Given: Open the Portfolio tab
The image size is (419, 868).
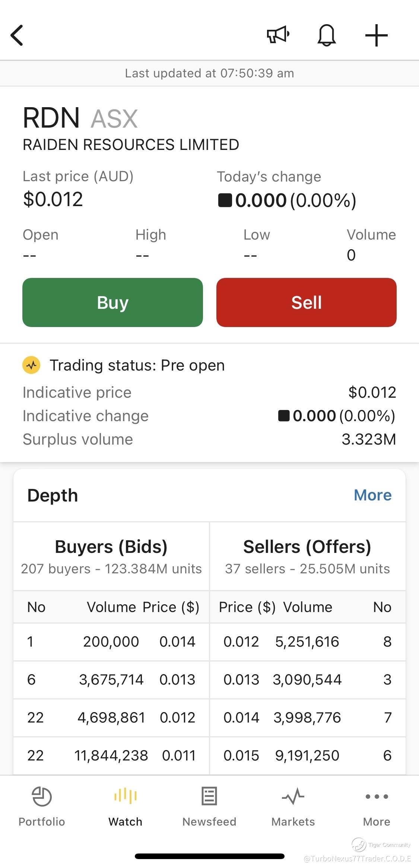Looking at the screenshot, I should coord(42,805).
